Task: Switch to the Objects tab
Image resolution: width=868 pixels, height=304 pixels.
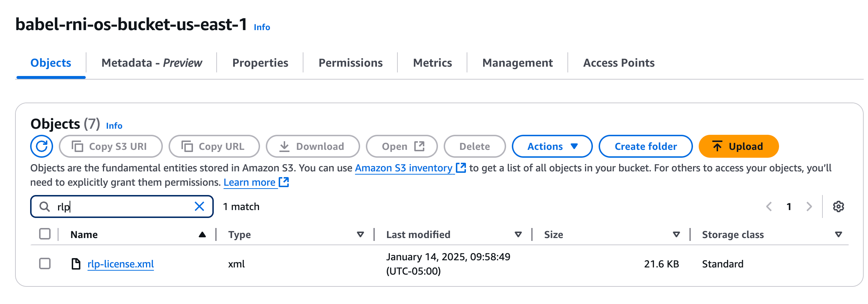Action: pyautogui.click(x=51, y=63)
